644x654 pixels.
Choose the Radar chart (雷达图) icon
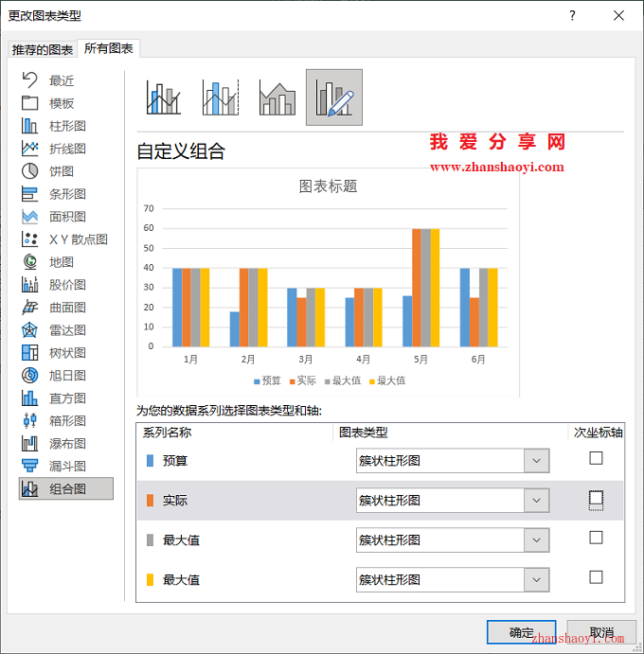pos(29,330)
